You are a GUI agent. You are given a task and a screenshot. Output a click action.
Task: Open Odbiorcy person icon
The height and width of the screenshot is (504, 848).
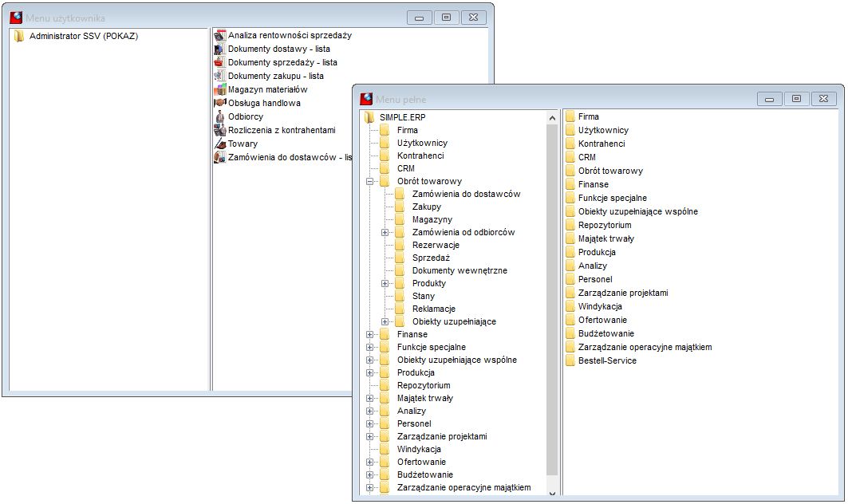tap(219, 116)
